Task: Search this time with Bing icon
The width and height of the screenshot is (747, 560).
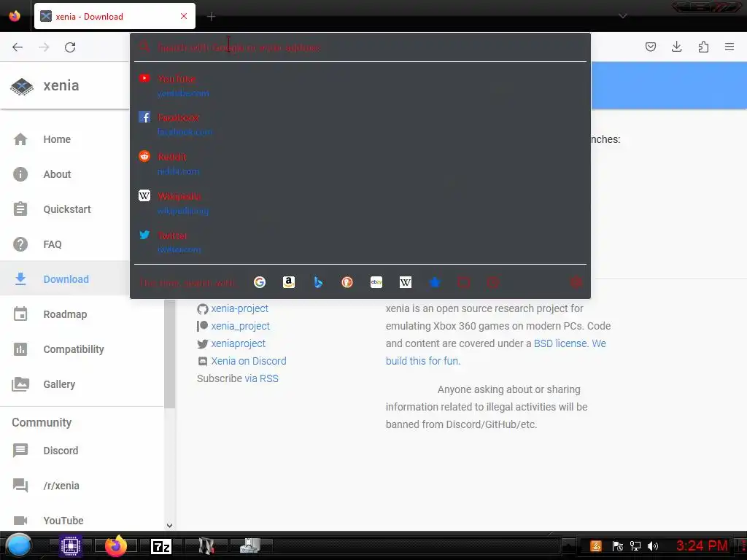Action: (318, 282)
